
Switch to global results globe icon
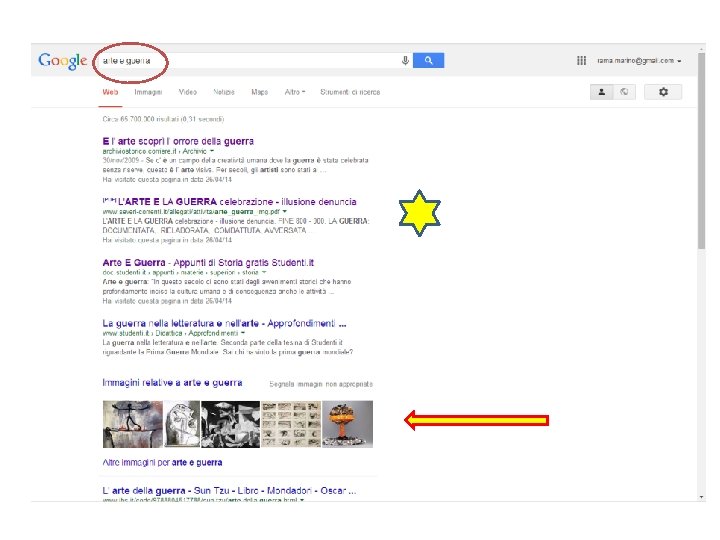click(624, 92)
